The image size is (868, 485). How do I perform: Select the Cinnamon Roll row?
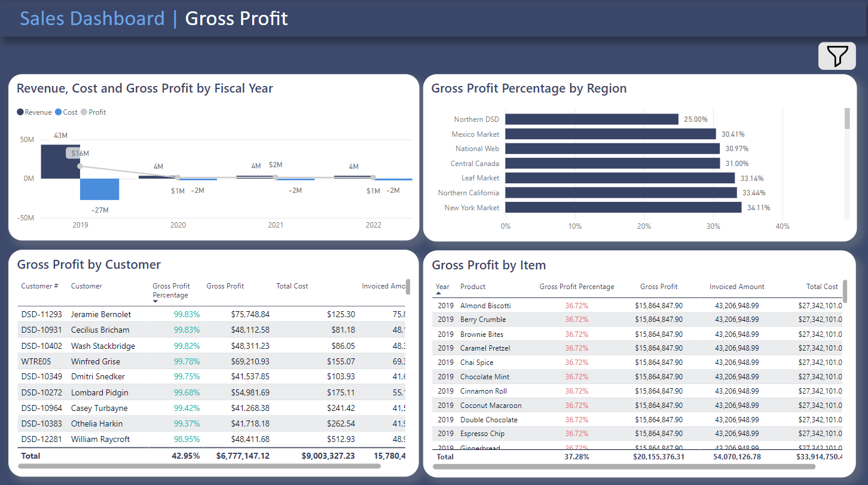pos(637,391)
